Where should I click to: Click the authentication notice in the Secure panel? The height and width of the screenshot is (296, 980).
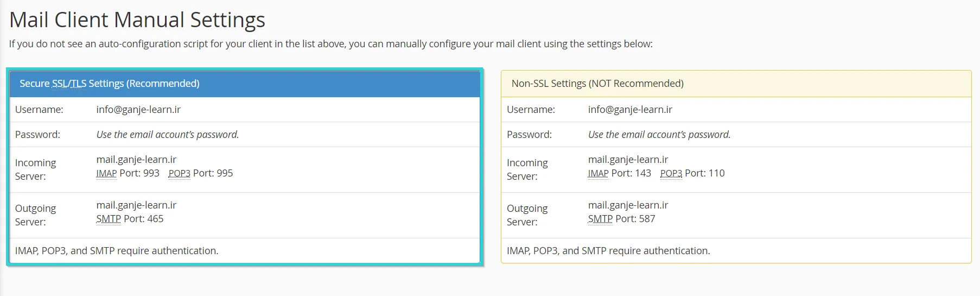tap(117, 251)
